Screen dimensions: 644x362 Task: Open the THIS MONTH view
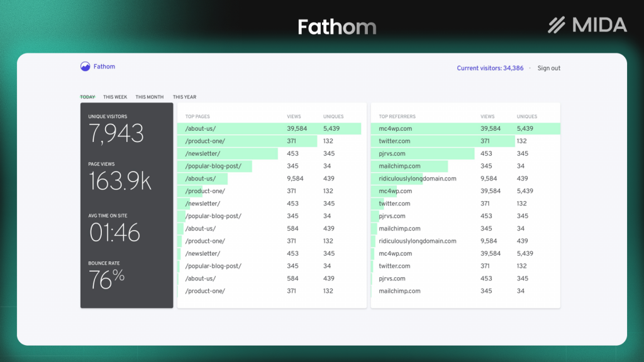(149, 97)
